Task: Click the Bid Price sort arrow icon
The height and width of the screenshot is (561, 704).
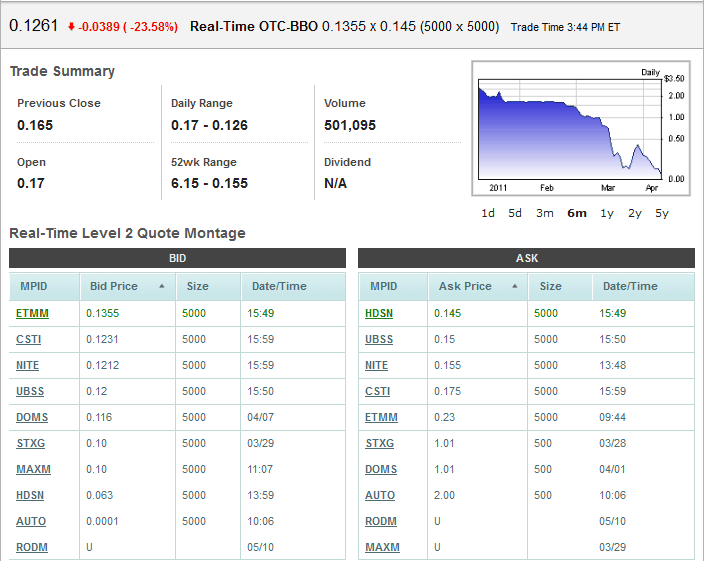Action: (x=162, y=286)
